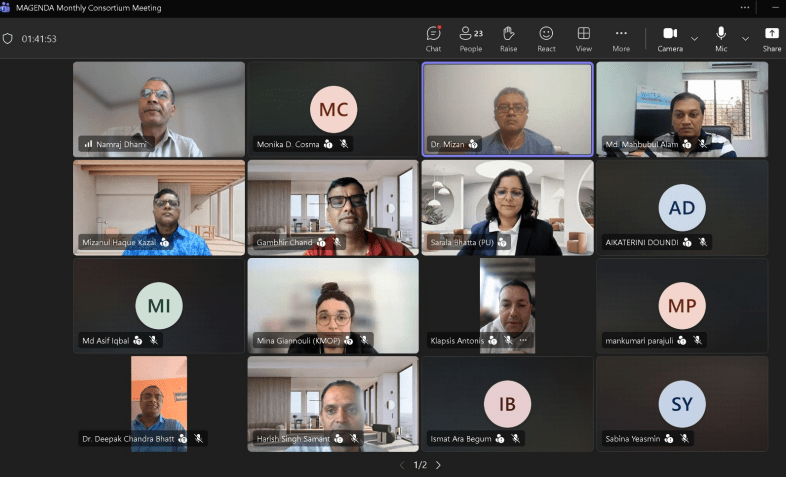Open the View layout menu

(x=583, y=38)
